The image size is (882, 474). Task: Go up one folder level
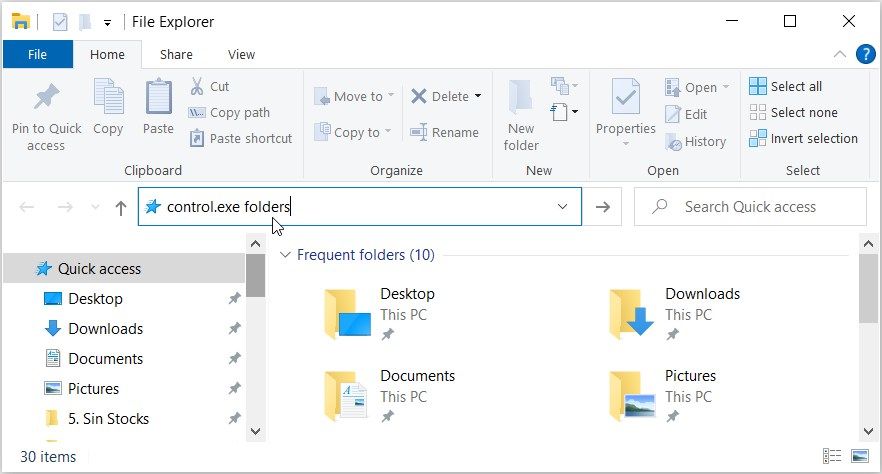121,208
